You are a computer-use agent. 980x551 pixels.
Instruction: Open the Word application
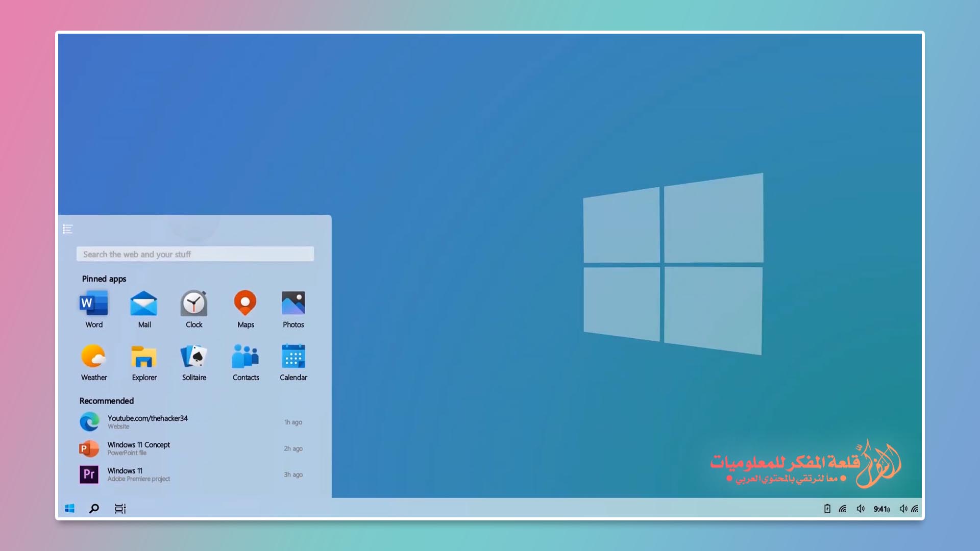tap(93, 304)
